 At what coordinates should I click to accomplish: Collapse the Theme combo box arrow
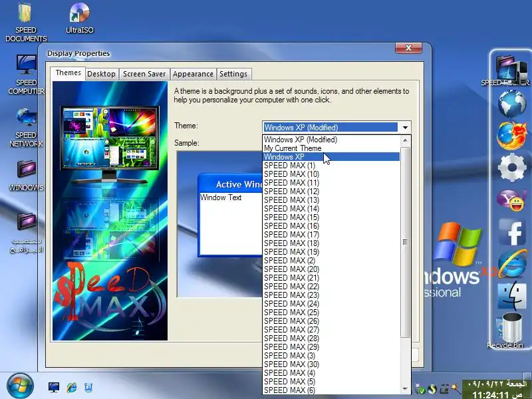pyautogui.click(x=405, y=128)
